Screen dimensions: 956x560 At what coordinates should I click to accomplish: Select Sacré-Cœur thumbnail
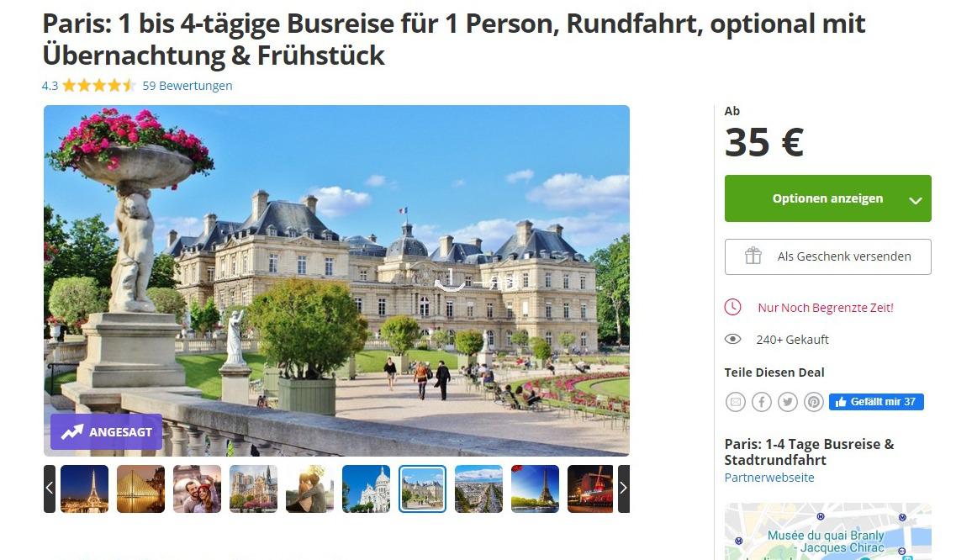click(367, 489)
